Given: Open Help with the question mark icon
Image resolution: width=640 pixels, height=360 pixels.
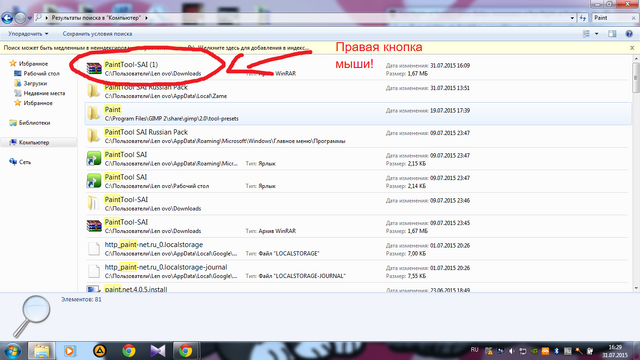Looking at the screenshot, I should 629,34.
